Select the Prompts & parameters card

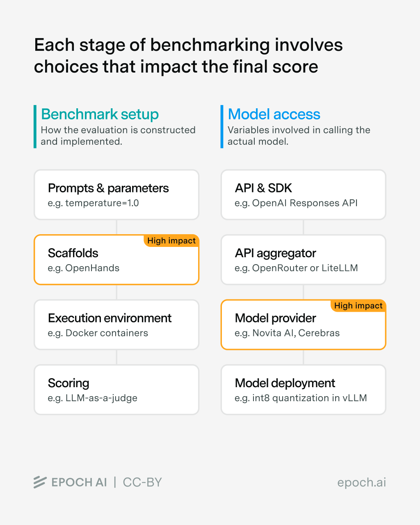point(116,195)
